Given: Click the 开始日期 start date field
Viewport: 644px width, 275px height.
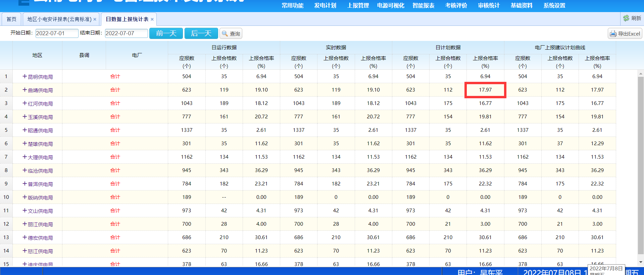Looking at the screenshot, I should 57,33.
